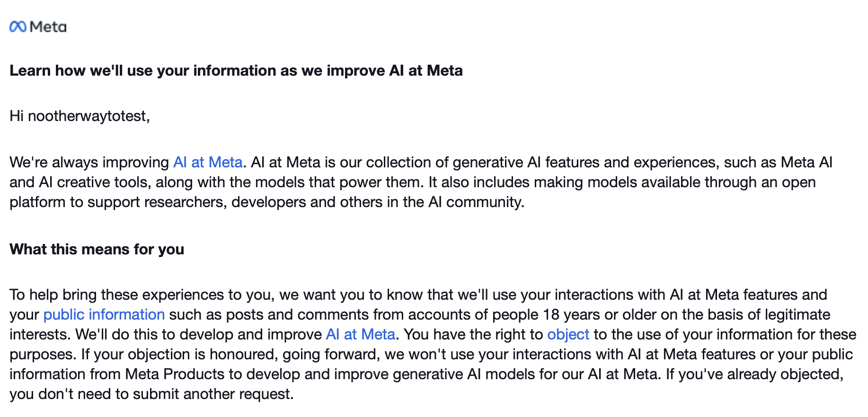This screenshot has height=417, width=868.
Task: Open the AI at Meta link after "We're always improving"
Action: (x=208, y=162)
